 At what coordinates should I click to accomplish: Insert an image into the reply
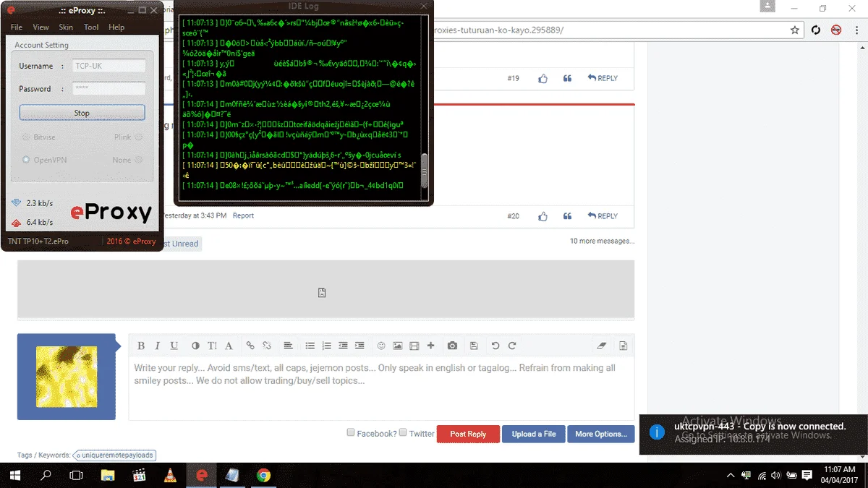pyautogui.click(x=398, y=346)
